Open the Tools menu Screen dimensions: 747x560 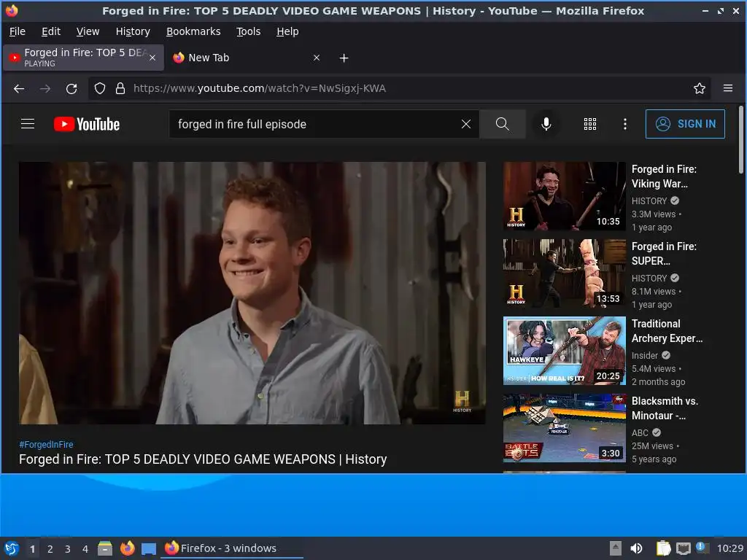[248, 31]
